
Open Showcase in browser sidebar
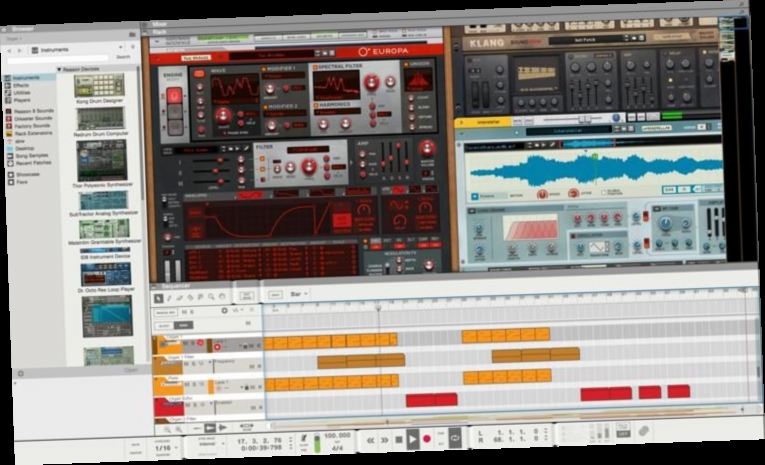coord(28,174)
